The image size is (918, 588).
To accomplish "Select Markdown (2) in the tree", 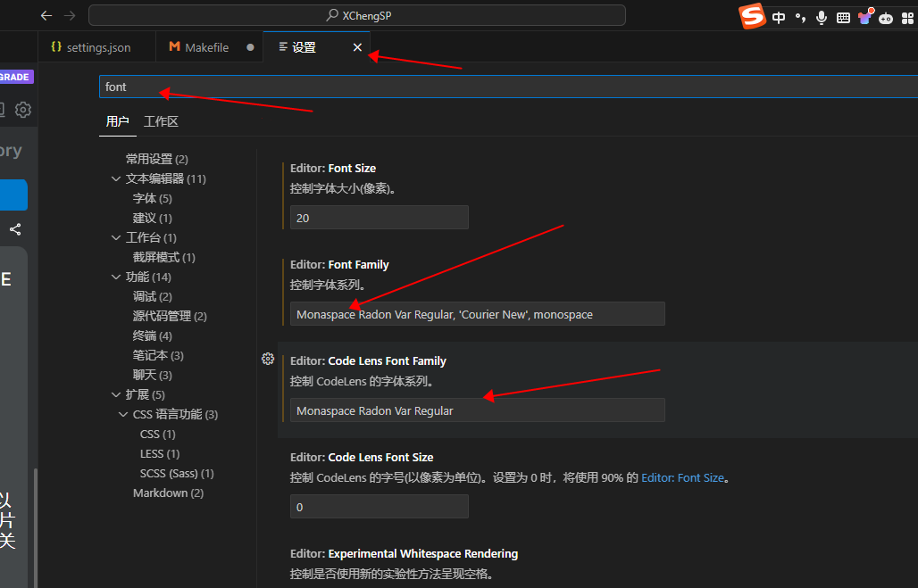I will [x=168, y=493].
